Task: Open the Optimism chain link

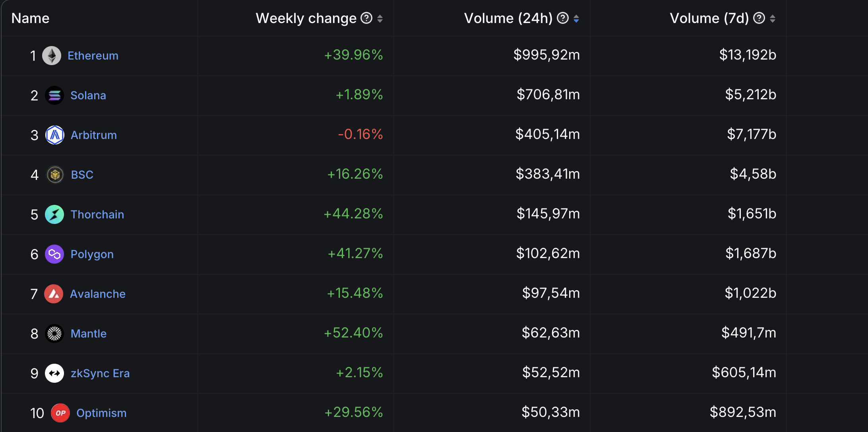Action: [101, 413]
